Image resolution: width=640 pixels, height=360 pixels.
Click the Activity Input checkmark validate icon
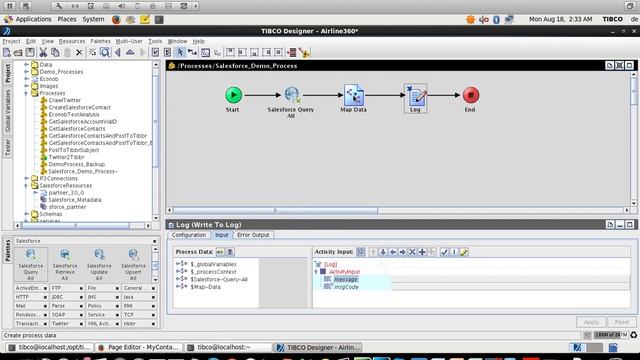444,252
